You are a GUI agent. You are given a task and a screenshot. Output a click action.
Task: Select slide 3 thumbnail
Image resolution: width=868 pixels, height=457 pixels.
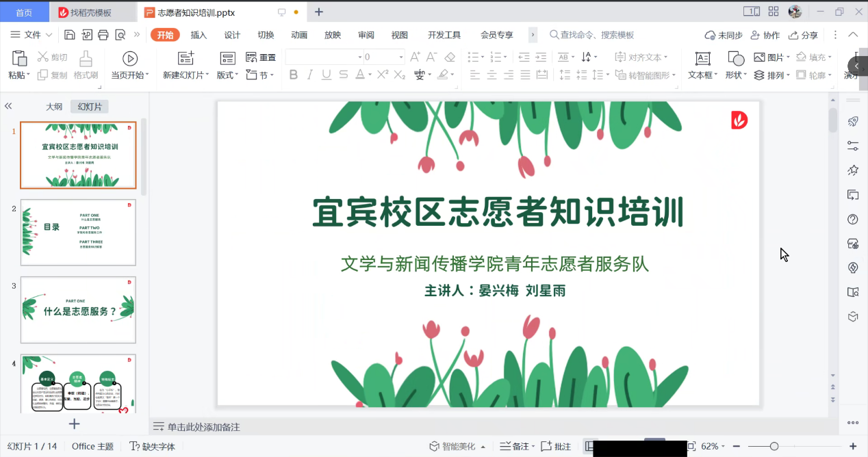(78, 310)
